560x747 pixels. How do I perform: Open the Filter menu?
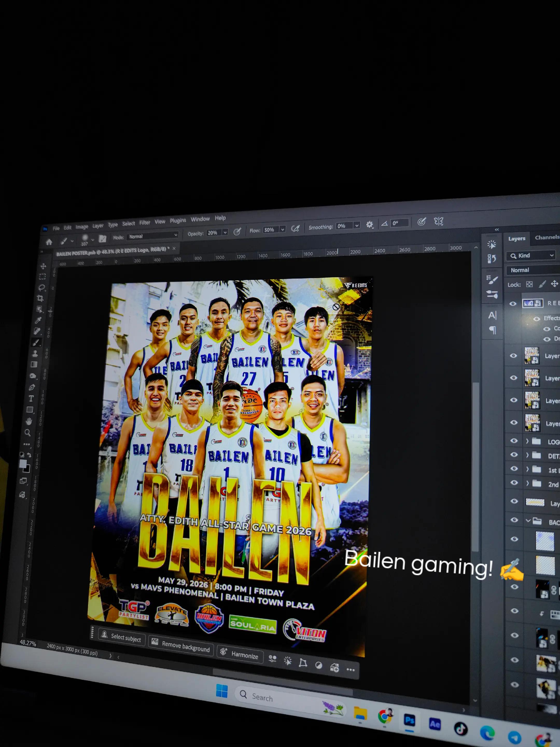pyautogui.click(x=145, y=223)
